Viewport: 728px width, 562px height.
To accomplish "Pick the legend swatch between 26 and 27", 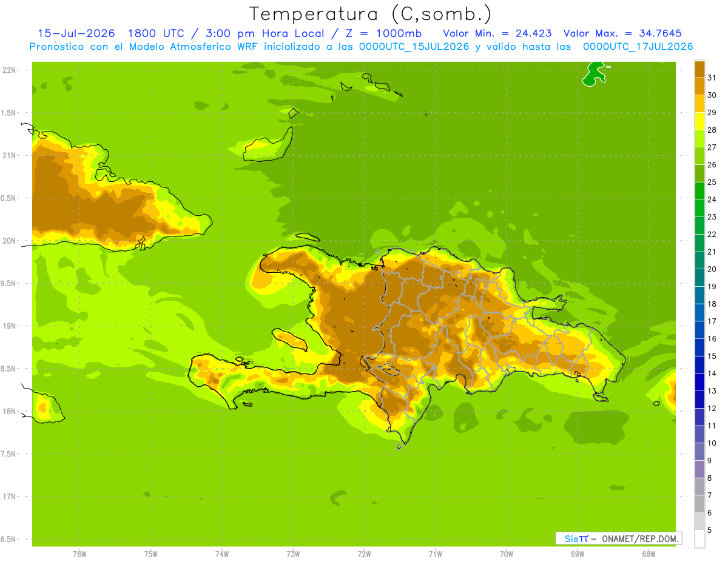I will pyautogui.click(x=699, y=156).
